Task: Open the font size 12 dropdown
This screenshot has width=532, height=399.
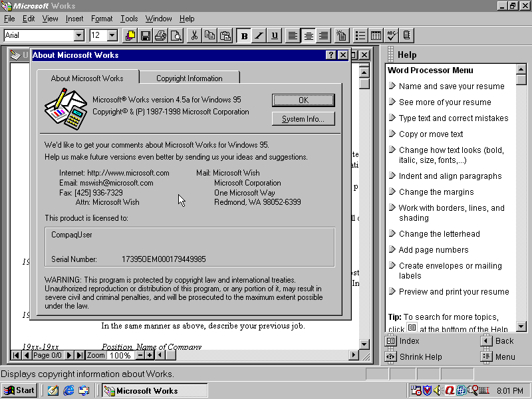Action: [112, 35]
